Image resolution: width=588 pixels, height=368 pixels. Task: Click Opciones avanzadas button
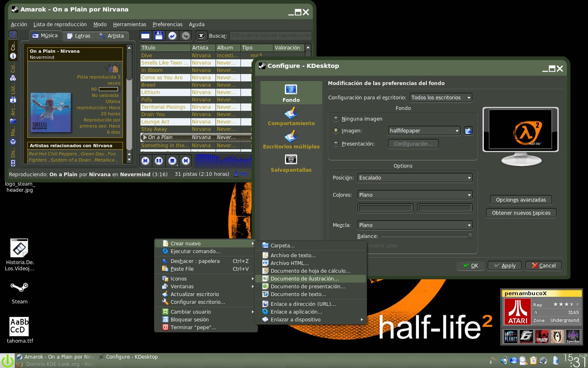coord(521,200)
